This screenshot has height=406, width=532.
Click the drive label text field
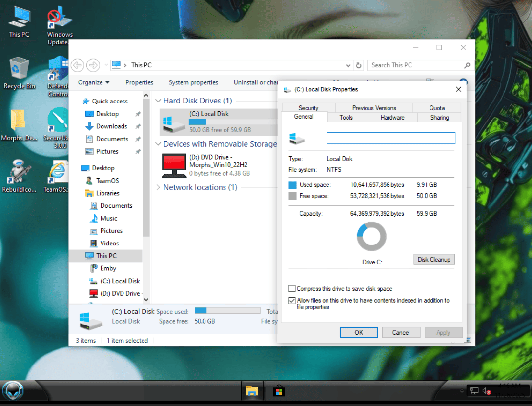(x=390, y=138)
